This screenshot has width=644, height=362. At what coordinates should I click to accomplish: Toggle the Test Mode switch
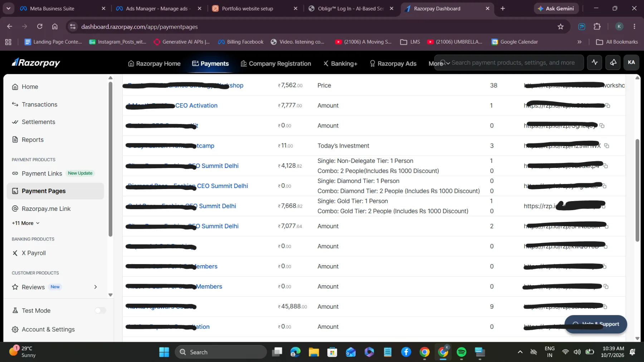coord(100,311)
